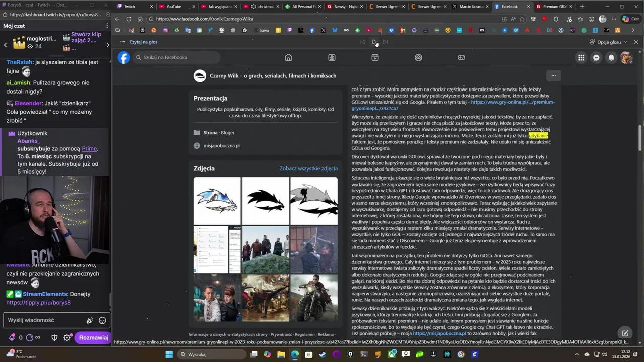Click Zobacz wszystkie zdjęcia link
Image resolution: width=644 pixels, height=362 pixels.
pyautogui.click(x=308, y=168)
